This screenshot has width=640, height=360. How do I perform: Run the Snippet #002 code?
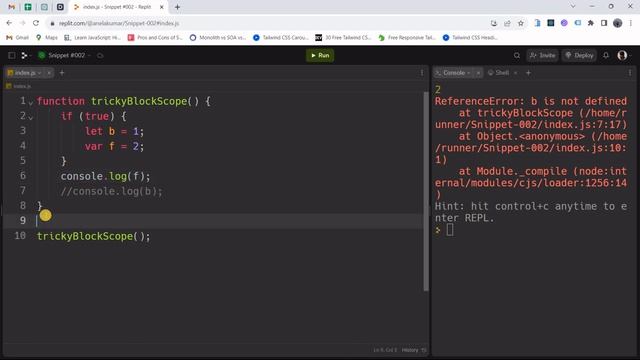320,55
